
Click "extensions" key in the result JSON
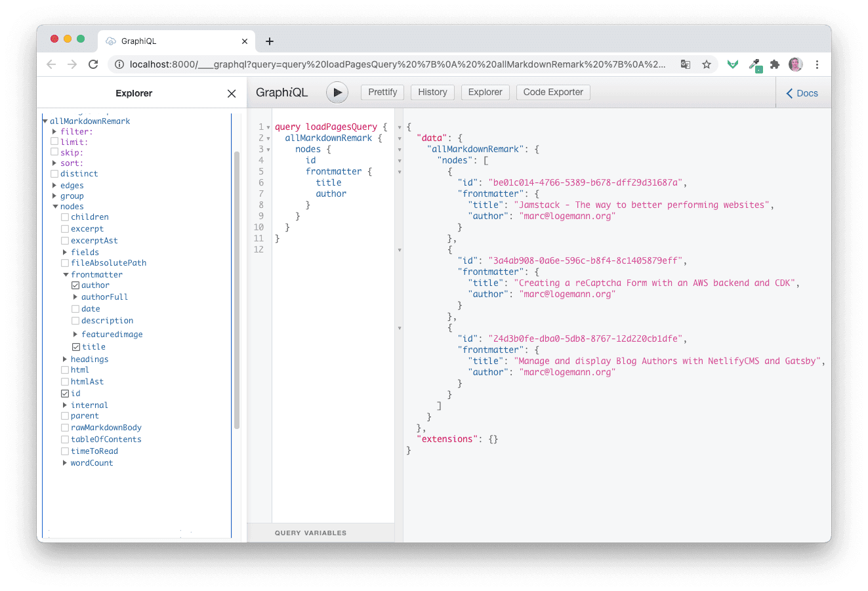pyautogui.click(x=447, y=439)
